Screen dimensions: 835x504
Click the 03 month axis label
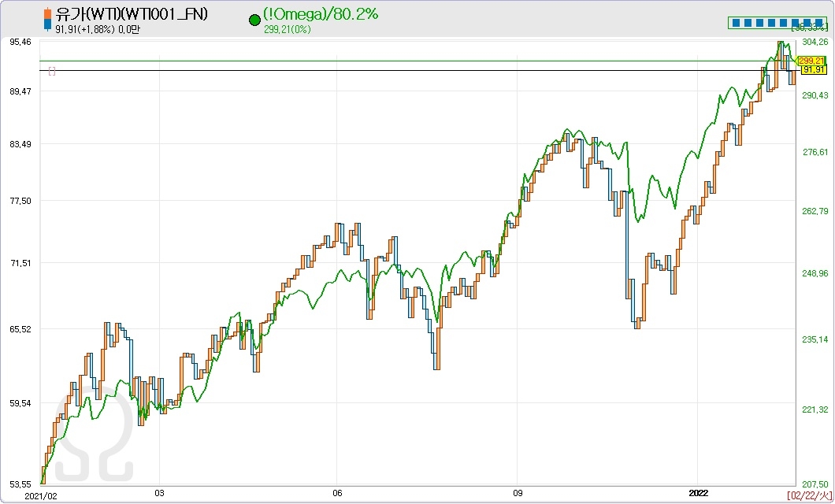pyautogui.click(x=159, y=494)
